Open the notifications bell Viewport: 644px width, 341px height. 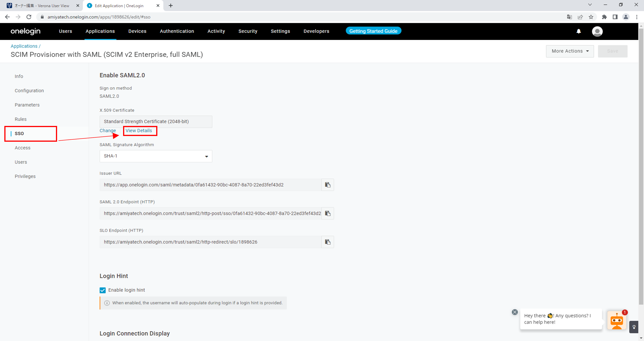click(x=578, y=31)
